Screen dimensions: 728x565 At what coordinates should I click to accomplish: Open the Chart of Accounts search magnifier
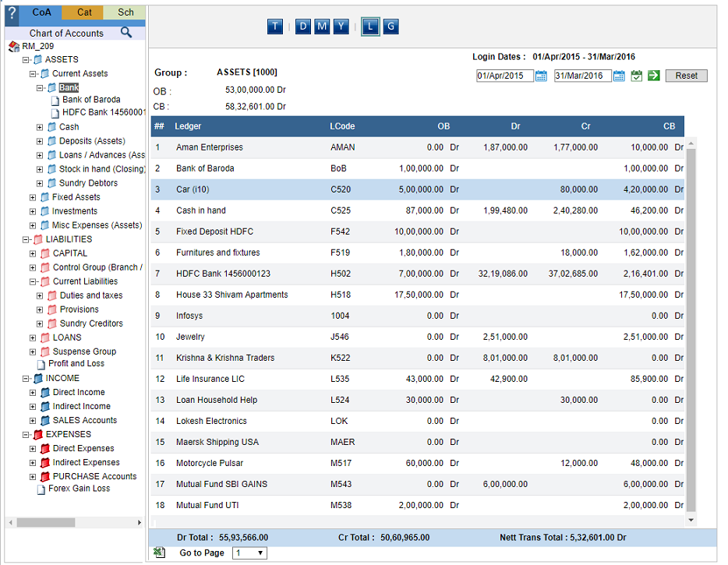pos(125,32)
